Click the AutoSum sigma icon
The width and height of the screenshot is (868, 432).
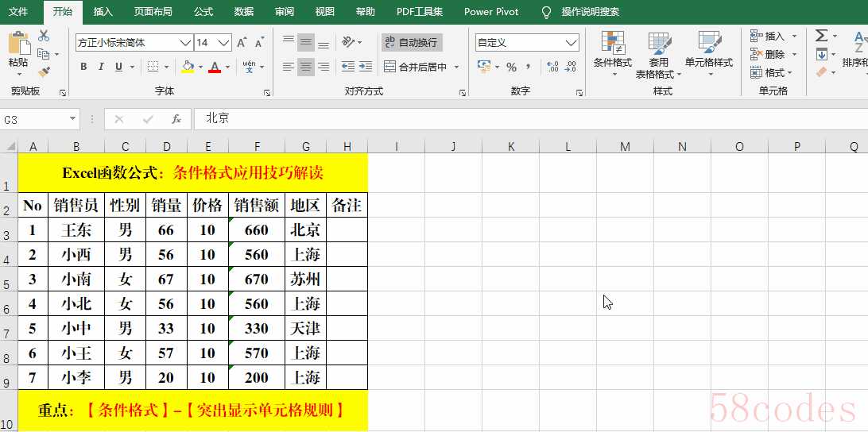tap(821, 36)
